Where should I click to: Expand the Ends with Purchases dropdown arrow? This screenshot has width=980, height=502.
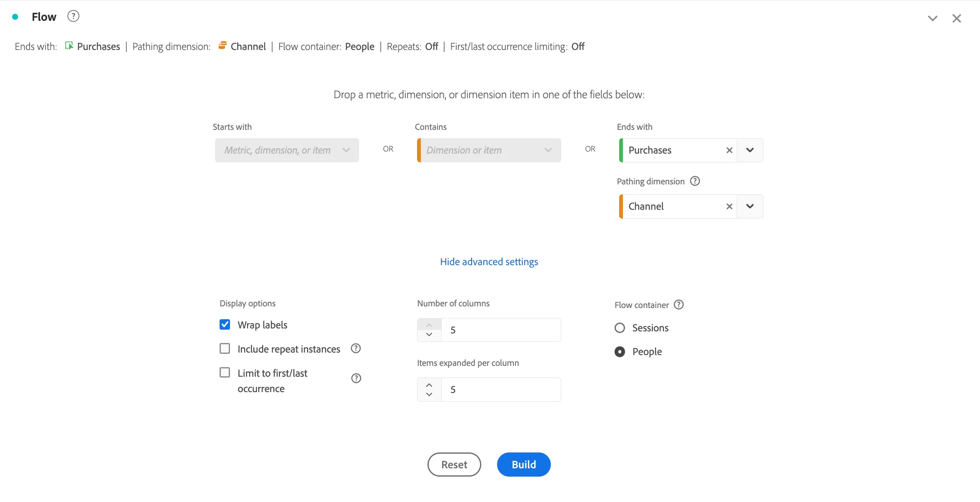click(x=750, y=150)
